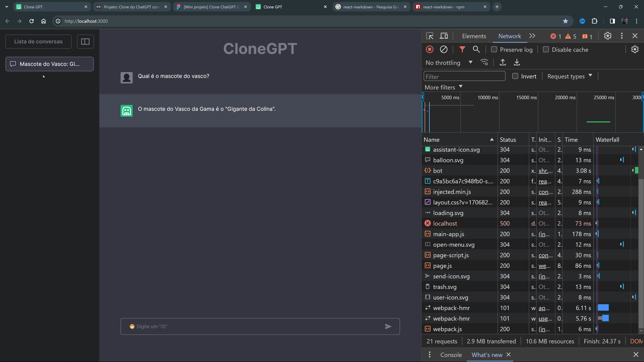Click the export HAR download icon
644x362 pixels.
pyautogui.click(x=517, y=62)
